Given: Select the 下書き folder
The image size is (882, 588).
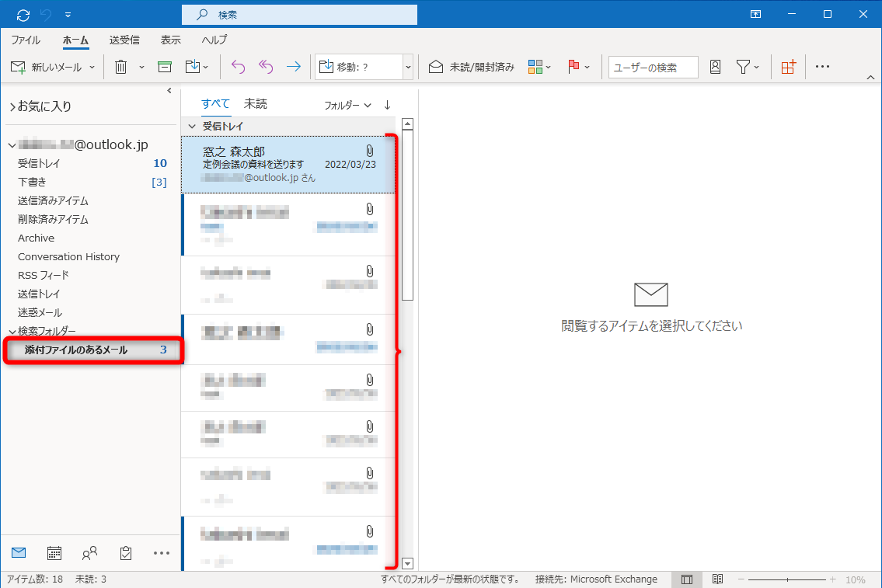Looking at the screenshot, I should (x=32, y=182).
